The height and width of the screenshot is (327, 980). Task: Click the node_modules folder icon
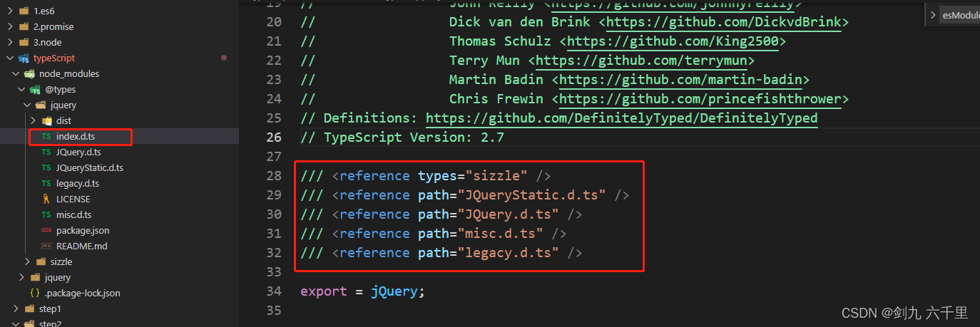click(29, 73)
